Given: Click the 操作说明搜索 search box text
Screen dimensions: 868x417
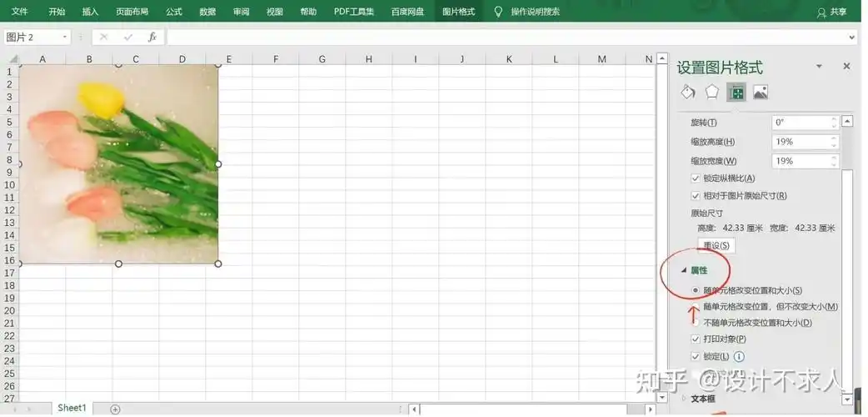Looking at the screenshot, I should pyautogui.click(x=536, y=11).
